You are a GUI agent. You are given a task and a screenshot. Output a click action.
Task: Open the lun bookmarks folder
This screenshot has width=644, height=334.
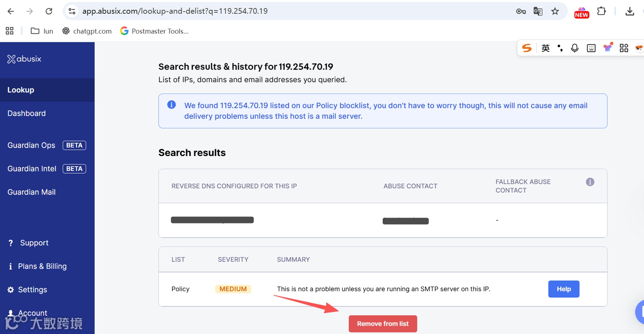tap(42, 31)
